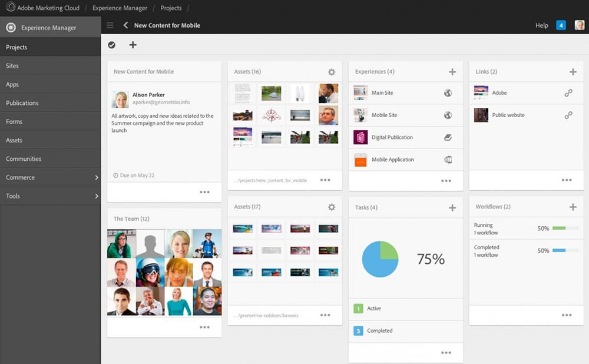Click the checkmark icon below Experience Manager
589x364 pixels.
click(x=111, y=45)
